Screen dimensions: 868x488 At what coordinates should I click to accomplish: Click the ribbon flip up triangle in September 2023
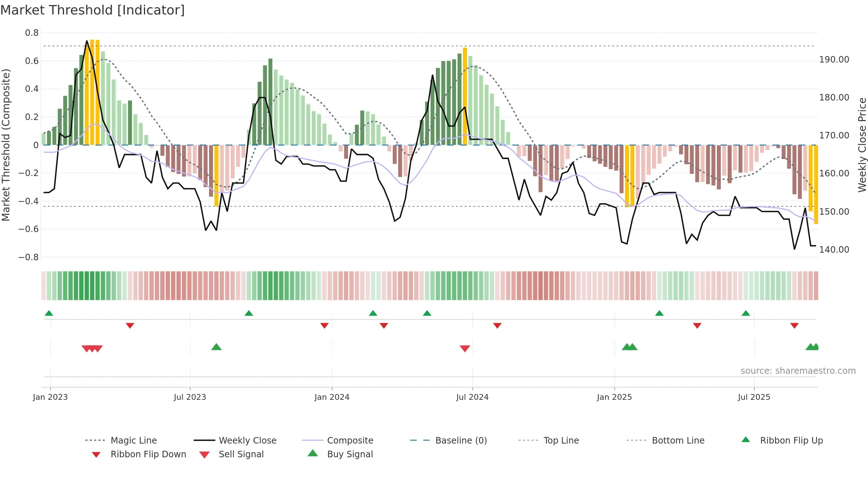[249, 313]
